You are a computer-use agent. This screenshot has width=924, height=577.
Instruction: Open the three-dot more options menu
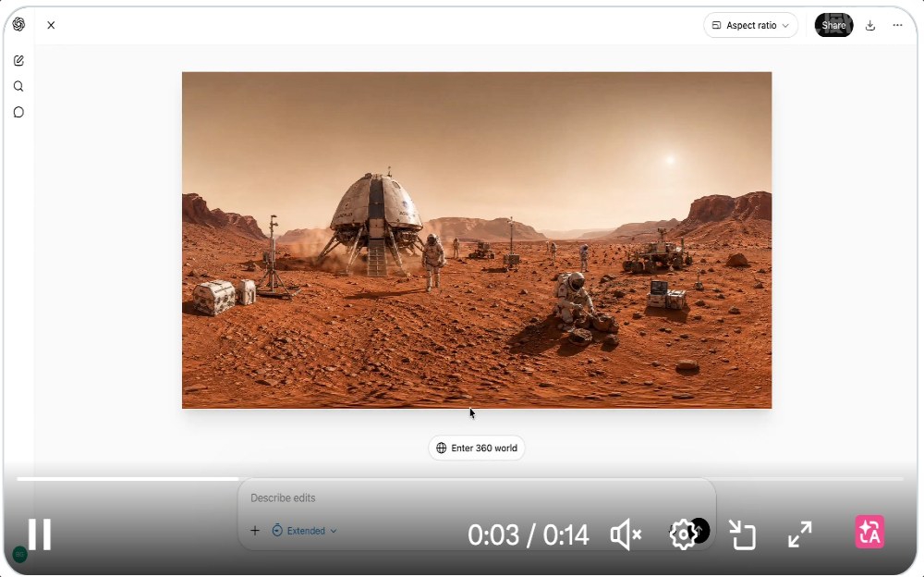pos(897,26)
